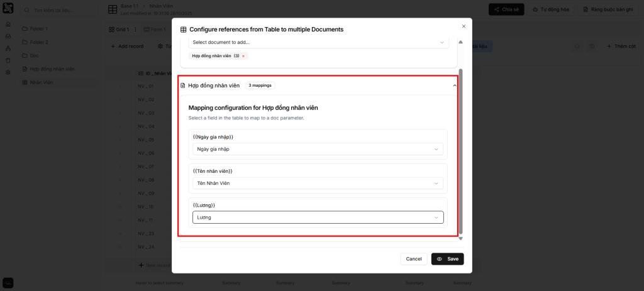The width and height of the screenshot is (644, 291).
Task: Click the search icon in table toolbar
Action: point(578,47)
